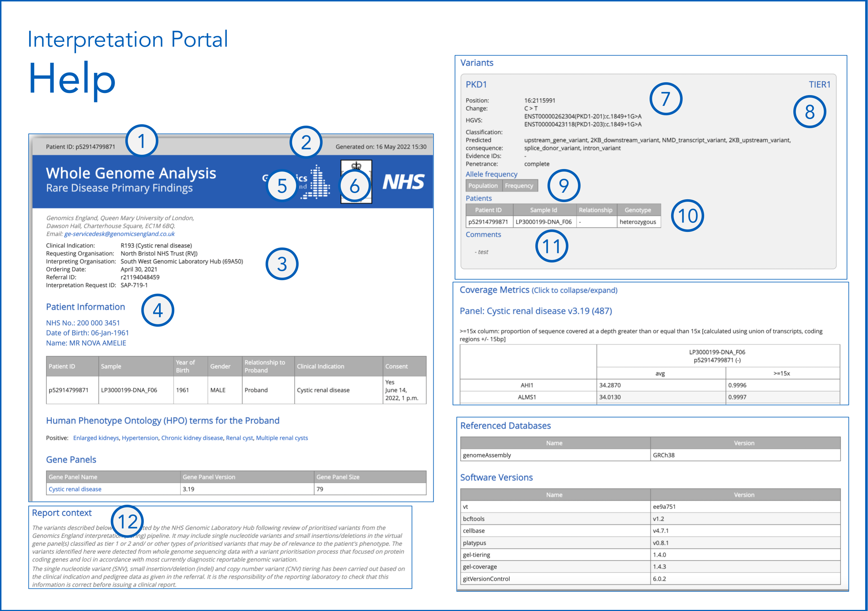Click the numbered marker 1 beside Patient ID
Screen dimensions: 868x611
(141, 141)
